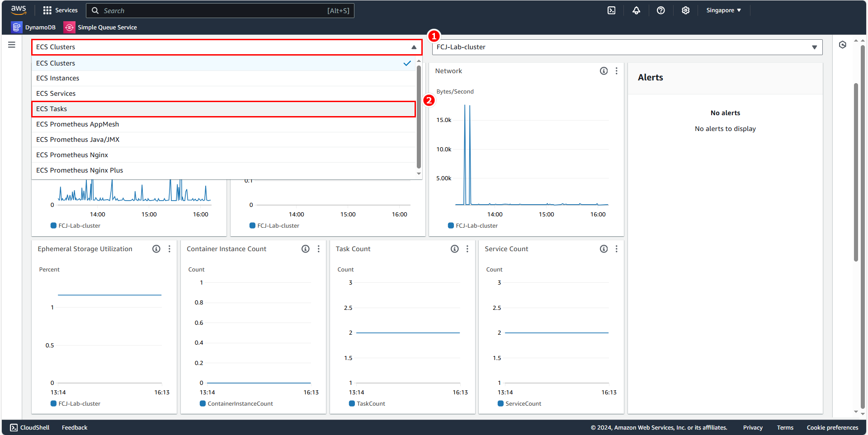The width and height of the screenshot is (868, 435).
Task: Focus the AWS search field
Action: click(x=220, y=10)
